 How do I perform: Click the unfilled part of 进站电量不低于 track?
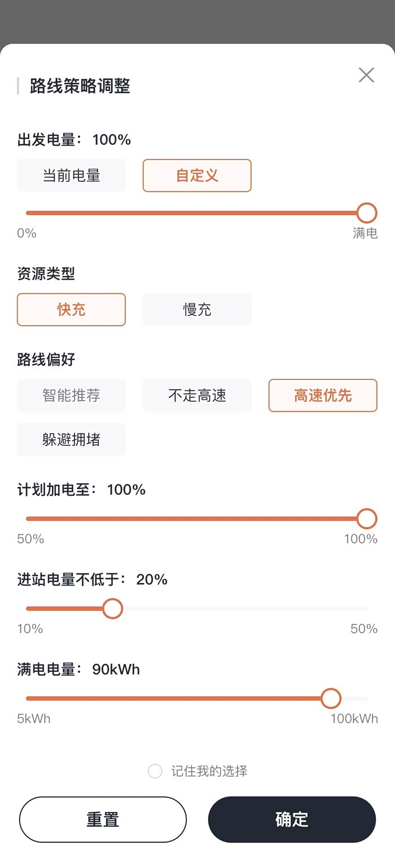point(243,609)
